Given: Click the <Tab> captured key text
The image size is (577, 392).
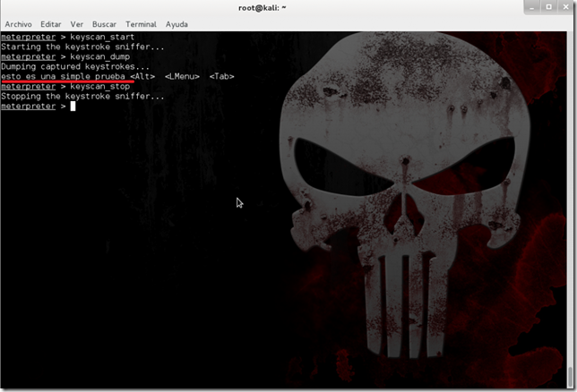Looking at the screenshot, I should [x=222, y=76].
